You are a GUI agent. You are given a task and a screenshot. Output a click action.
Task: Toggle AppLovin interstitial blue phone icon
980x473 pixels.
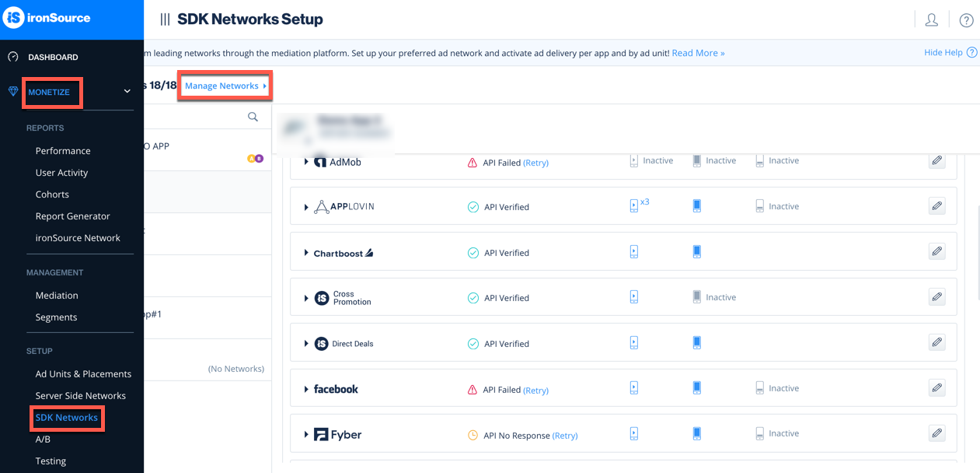[697, 206]
